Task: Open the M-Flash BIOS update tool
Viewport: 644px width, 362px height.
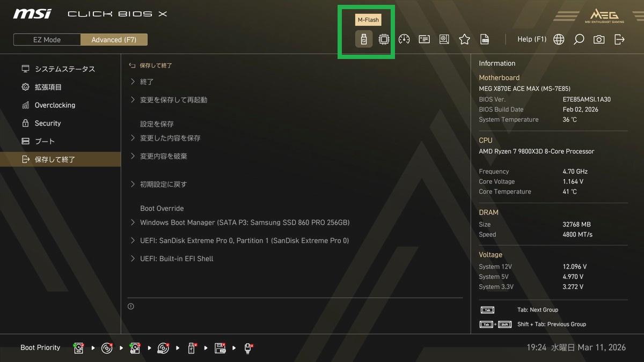Action: [364, 39]
